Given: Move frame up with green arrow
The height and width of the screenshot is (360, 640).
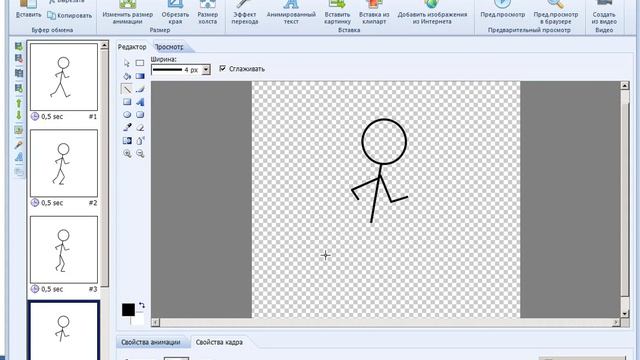Looking at the screenshot, I should coord(18,103).
